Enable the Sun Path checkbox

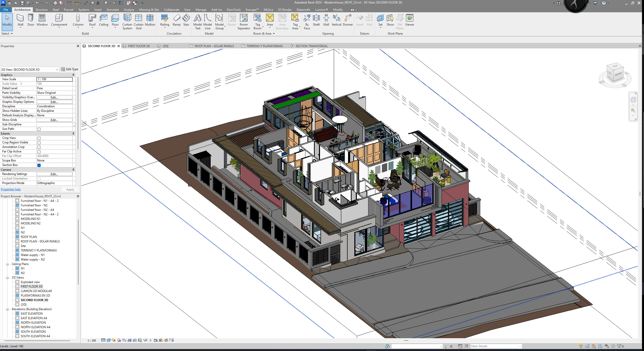(x=39, y=129)
